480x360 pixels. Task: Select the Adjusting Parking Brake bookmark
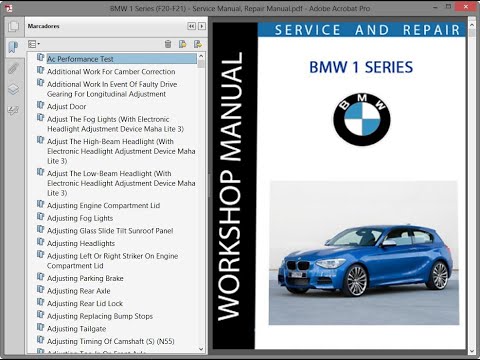coord(85,278)
